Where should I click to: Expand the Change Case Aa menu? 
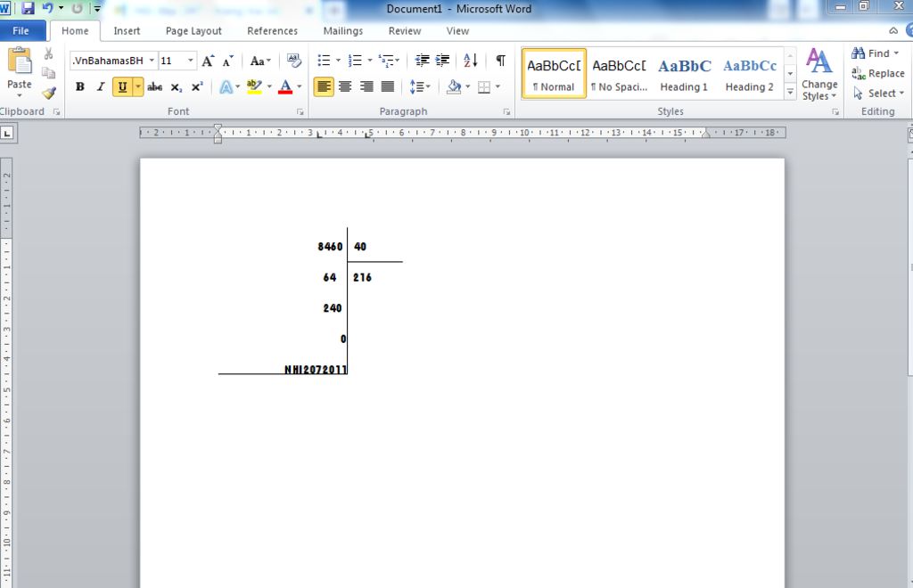click(x=260, y=61)
